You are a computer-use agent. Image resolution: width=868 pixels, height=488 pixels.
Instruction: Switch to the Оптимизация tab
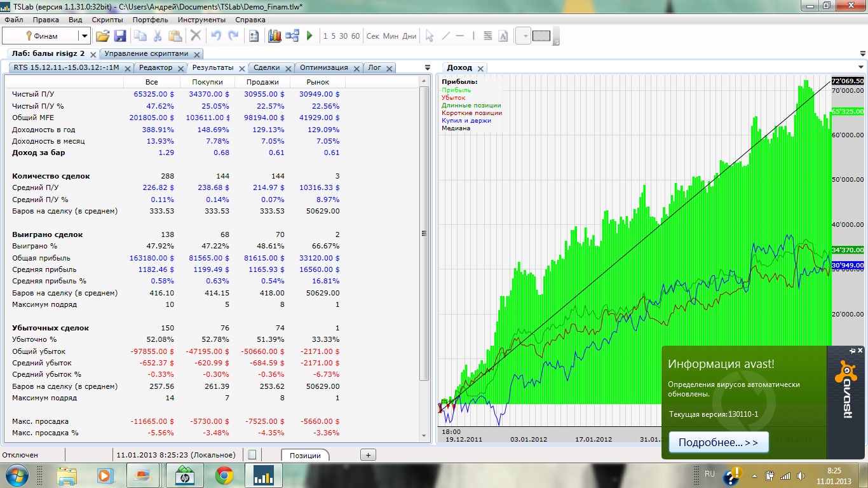click(323, 67)
